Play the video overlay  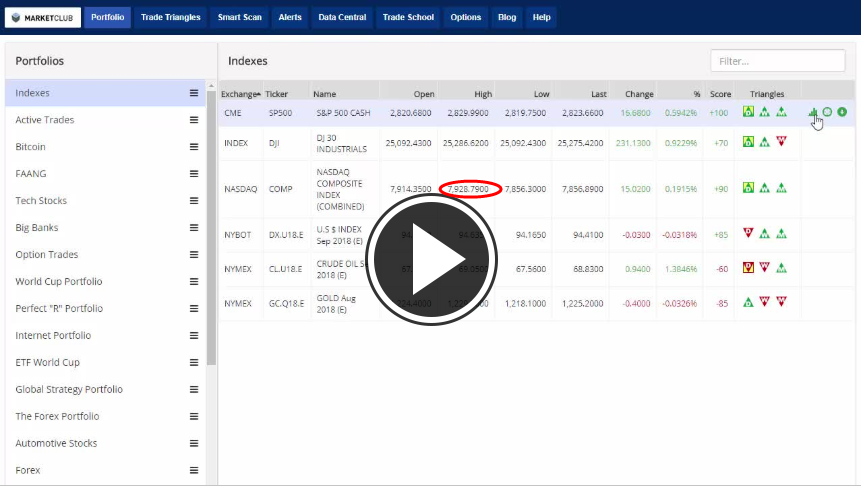[x=431, y=259]
